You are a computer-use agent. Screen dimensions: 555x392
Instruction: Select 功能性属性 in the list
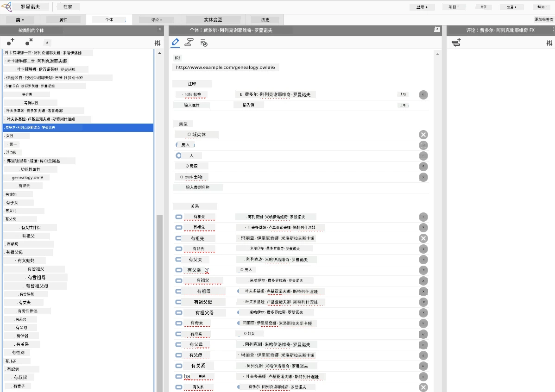(x=31, y=169)
